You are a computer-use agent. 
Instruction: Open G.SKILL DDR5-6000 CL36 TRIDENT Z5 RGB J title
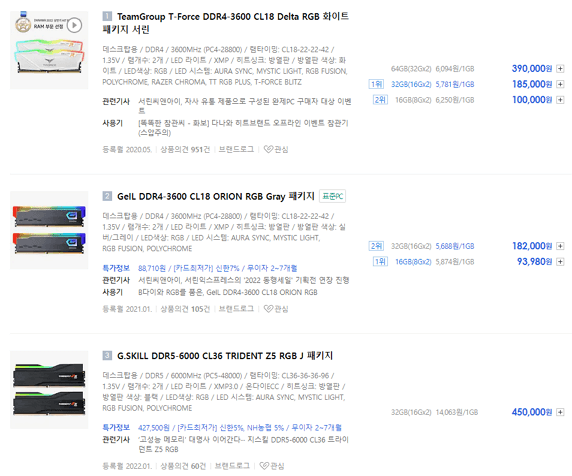click(225, 356)
